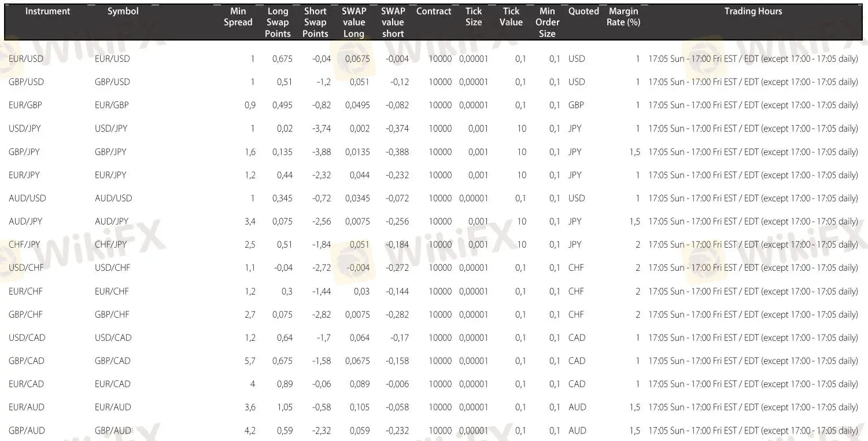Viewport: 868px width, 441px height.
Task: Click CHF/JPY in the Symbol column
Action: coord(110,244)
